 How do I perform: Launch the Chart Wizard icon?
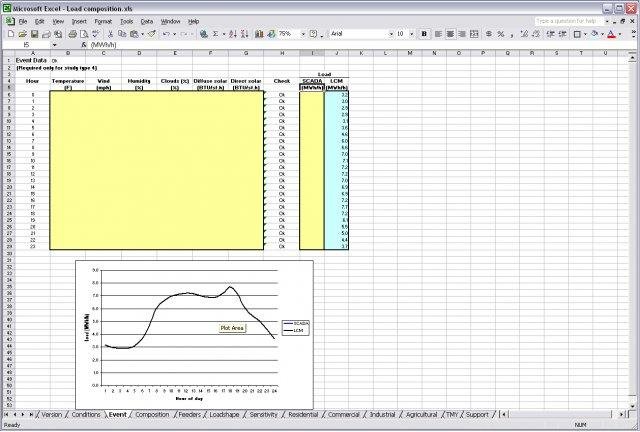tap(259, 34)
